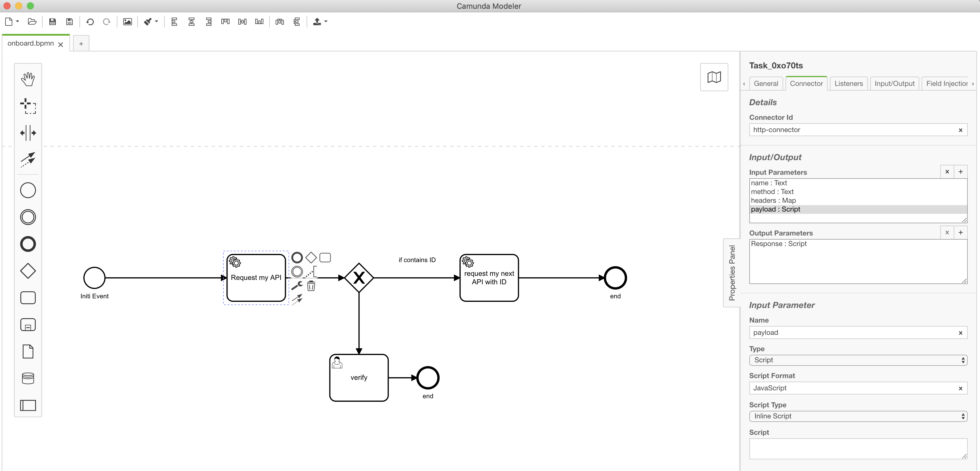Switch to the Listeners tab
The height and width of the screenshot is (471, 980).
[848, 83]
